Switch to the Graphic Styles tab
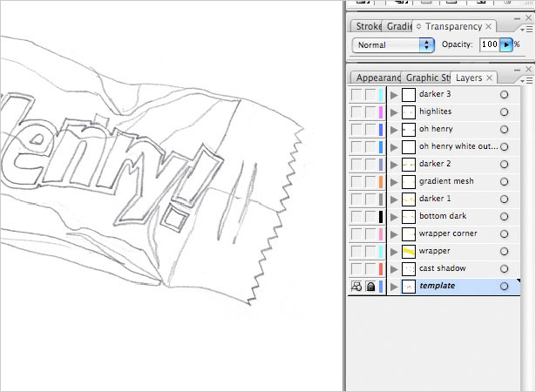 pyautogui.click(x=426, y=78)
